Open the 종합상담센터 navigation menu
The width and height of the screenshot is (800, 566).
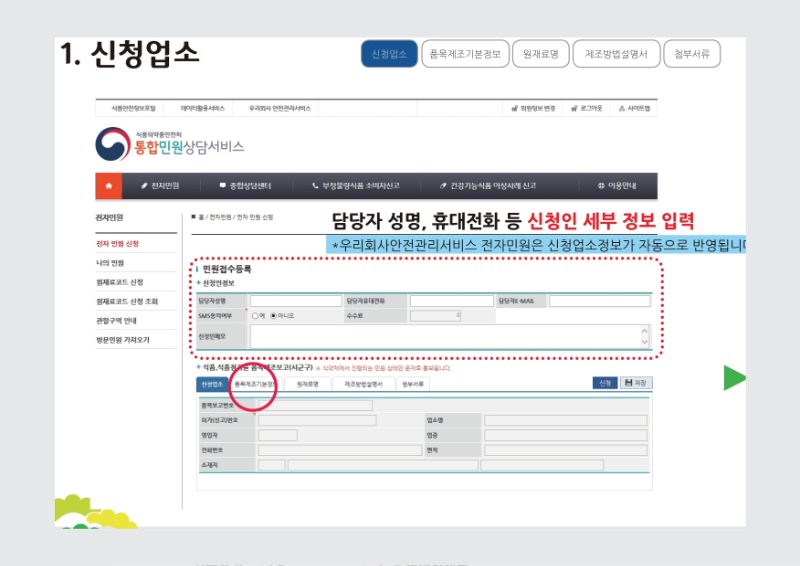[x=245, y=186]
